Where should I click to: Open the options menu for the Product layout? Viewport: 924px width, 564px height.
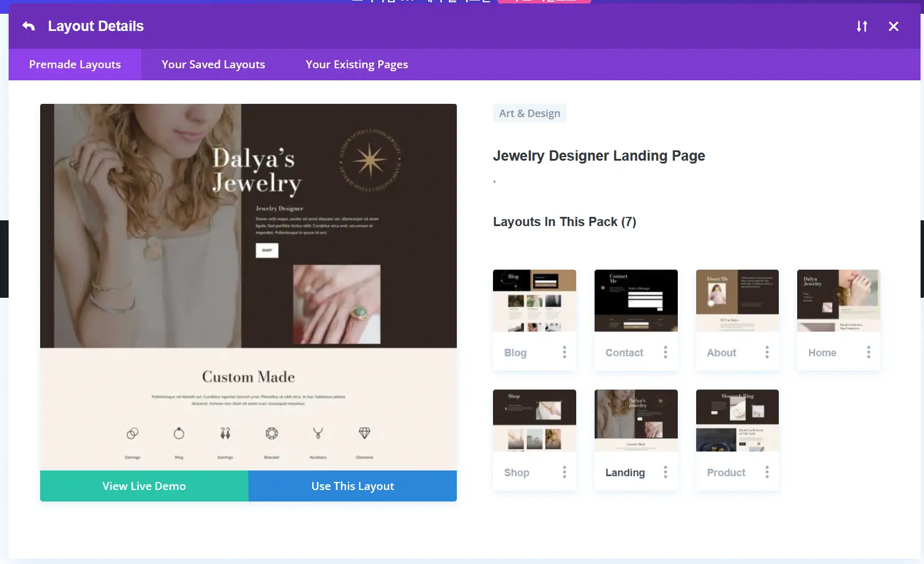point(767,472)
